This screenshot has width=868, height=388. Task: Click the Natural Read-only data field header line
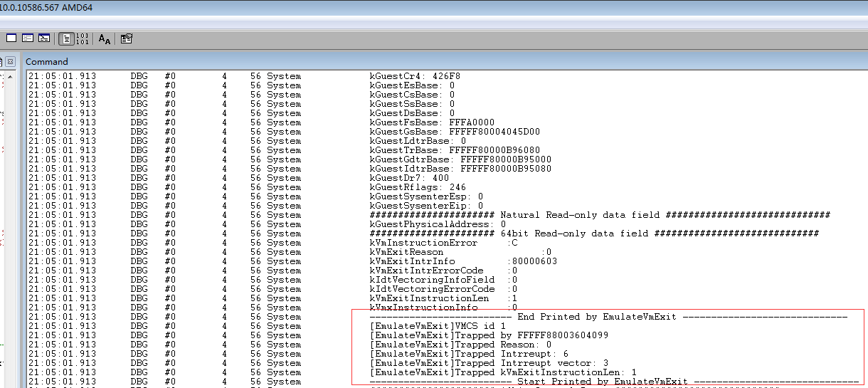[x=600, y=215]
